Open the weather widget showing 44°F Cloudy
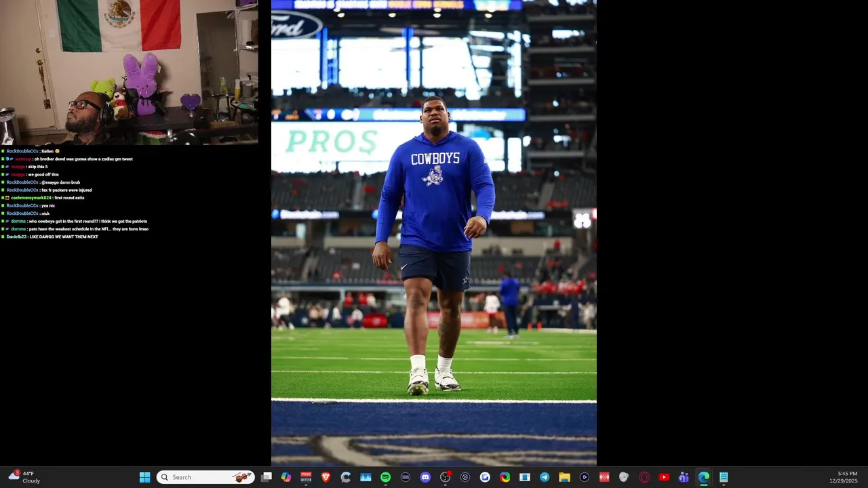The width and height of the screenshot is (868, 488). click(24, 477)
